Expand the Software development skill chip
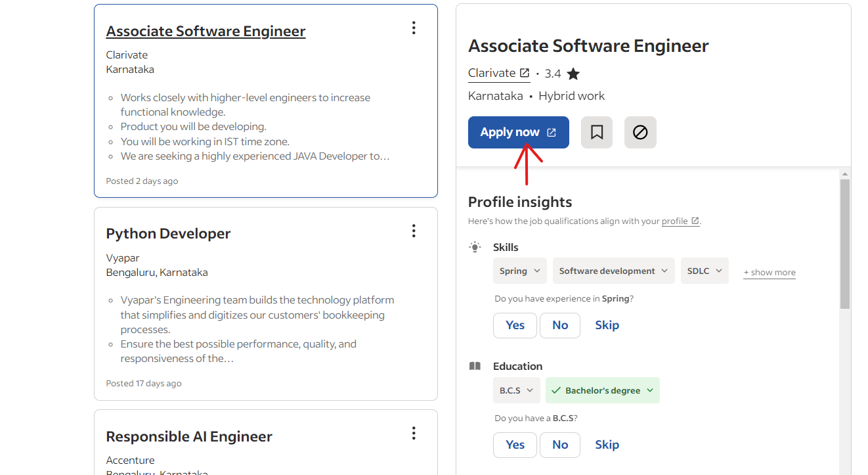The image size is (868, 475). point(613,271)
